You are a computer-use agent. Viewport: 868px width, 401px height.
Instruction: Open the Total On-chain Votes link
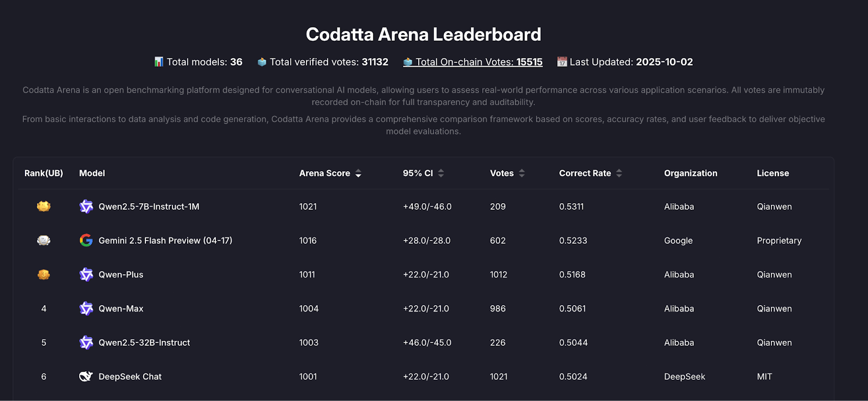pyautogui.click(x=478, y=62)
